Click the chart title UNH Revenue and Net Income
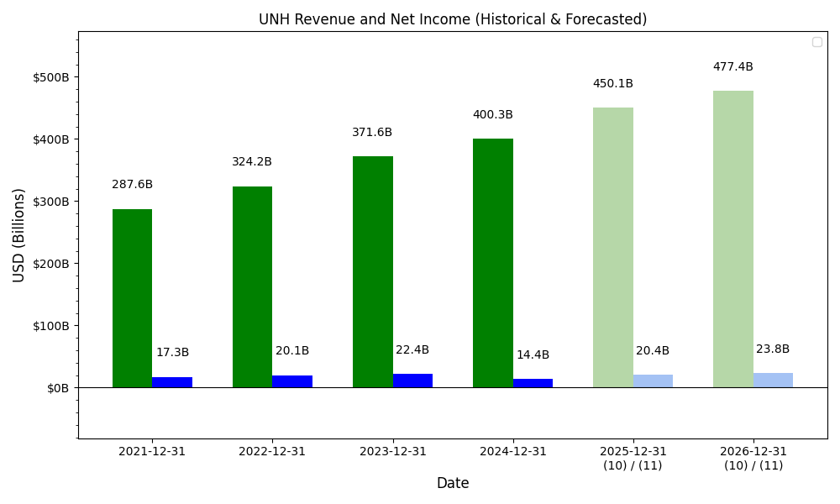 click(453, 19)
